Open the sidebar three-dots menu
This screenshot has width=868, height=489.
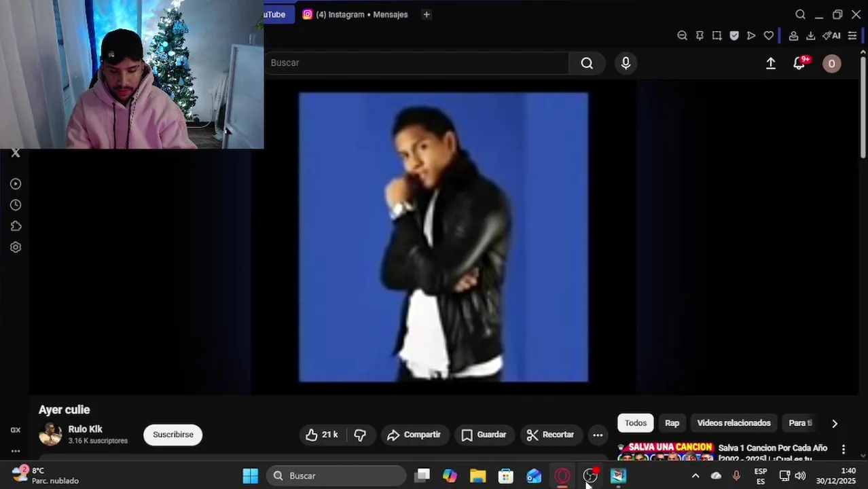(x=16, y=451)
